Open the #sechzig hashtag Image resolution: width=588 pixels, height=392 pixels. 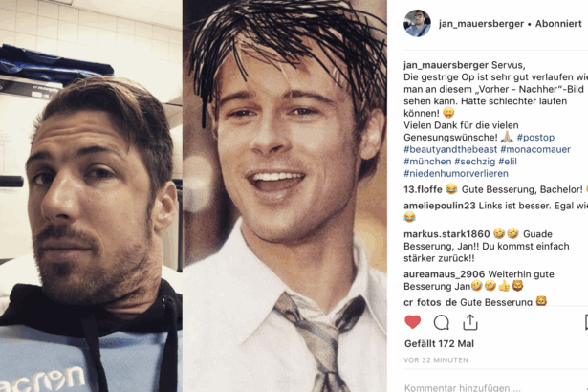click(x=475, y=162)
